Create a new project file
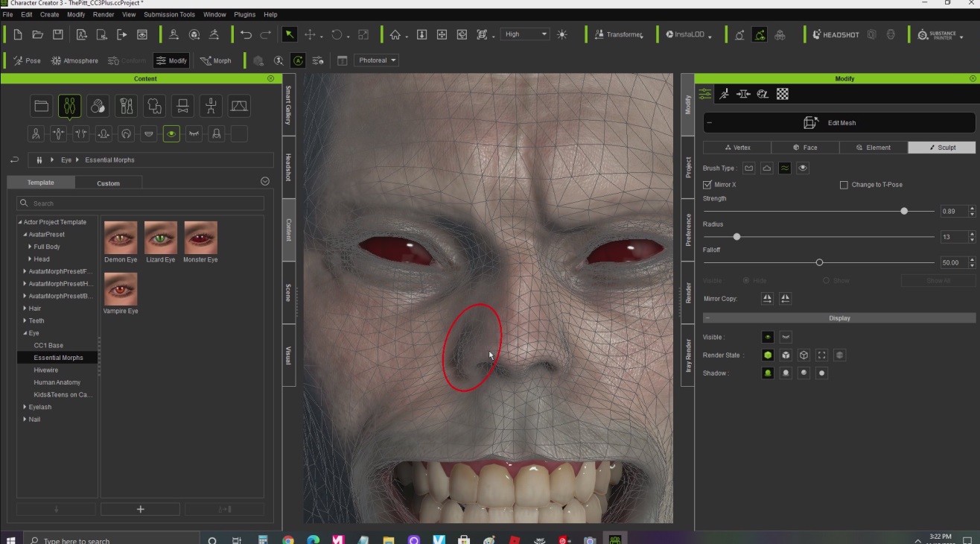This screenshot has height=544, width=980. pyautogui.click(x=18, y=34)
